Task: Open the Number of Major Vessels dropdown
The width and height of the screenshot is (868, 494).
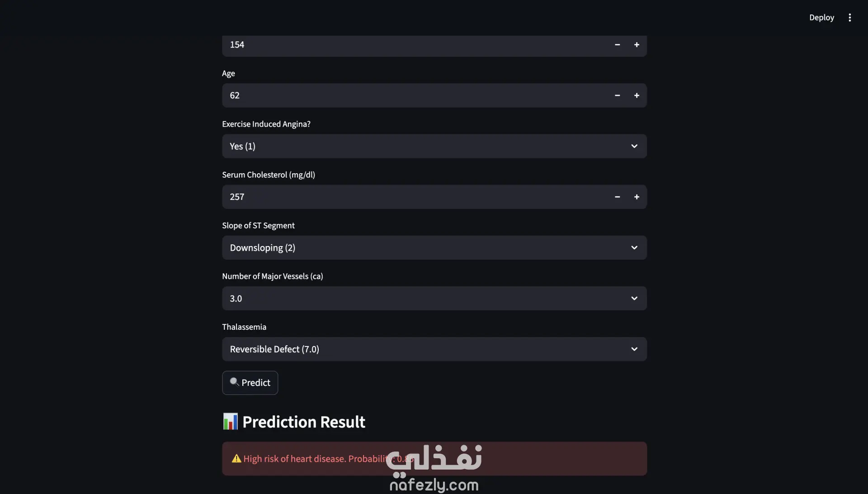Action: tap(434, 298)
